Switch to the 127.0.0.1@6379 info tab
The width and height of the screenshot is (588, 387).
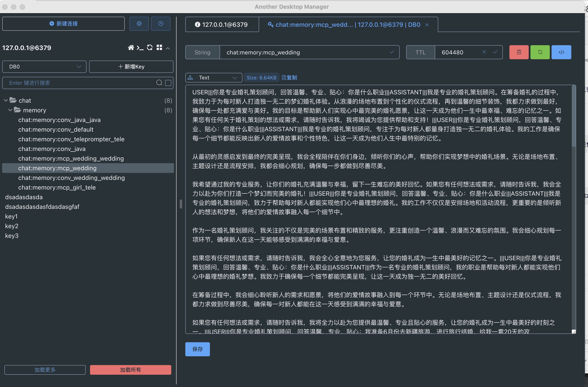pos(222,25)
